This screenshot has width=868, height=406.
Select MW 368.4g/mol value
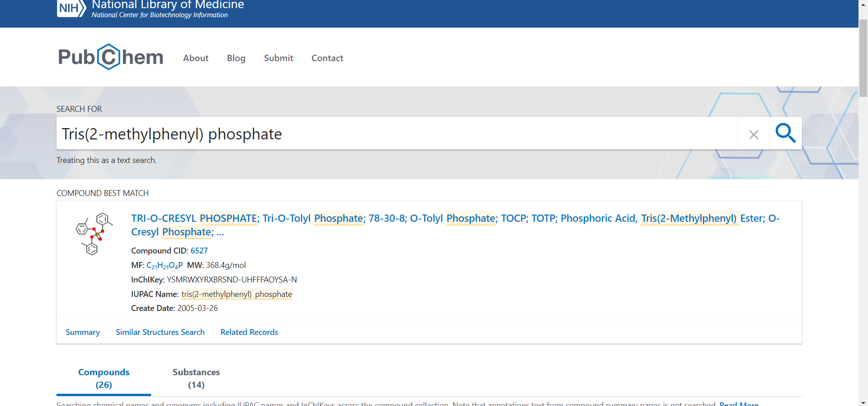(226, 265)
